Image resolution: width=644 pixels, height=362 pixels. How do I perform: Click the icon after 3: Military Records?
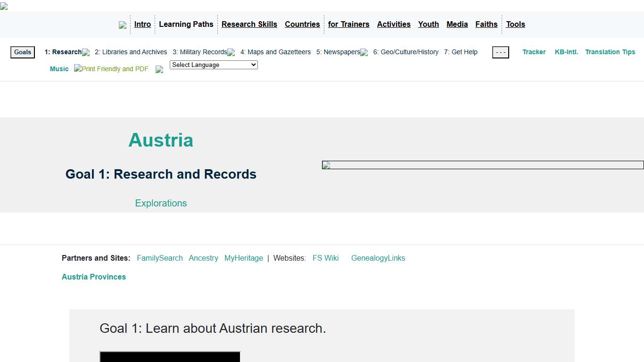[x=231, y=53]
